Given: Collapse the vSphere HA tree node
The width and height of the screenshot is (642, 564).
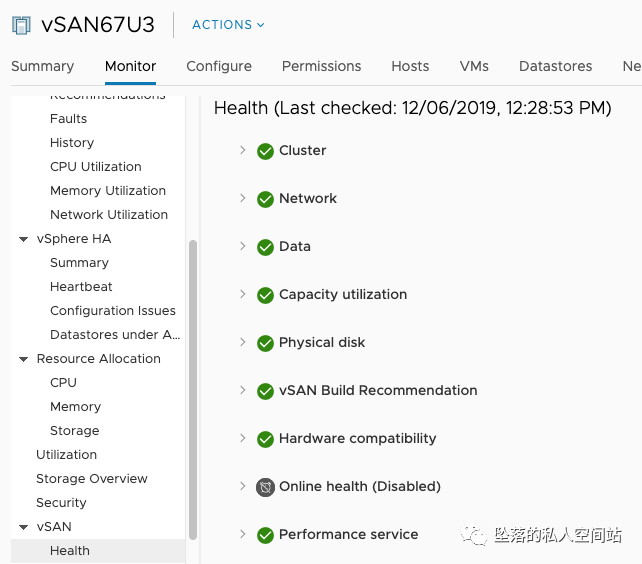Looking at the screenshot, I should 24,239.
